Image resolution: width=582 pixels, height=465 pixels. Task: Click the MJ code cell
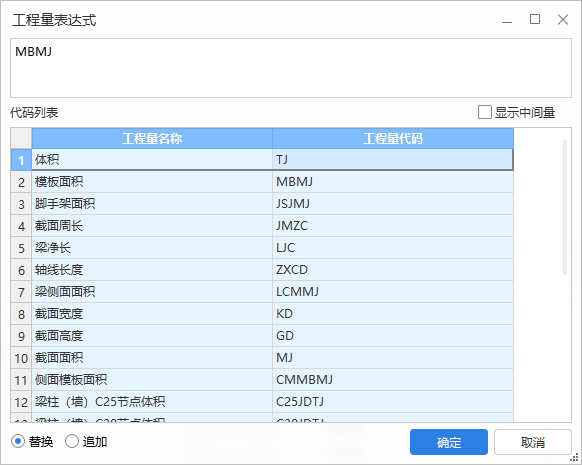point(393,358)
